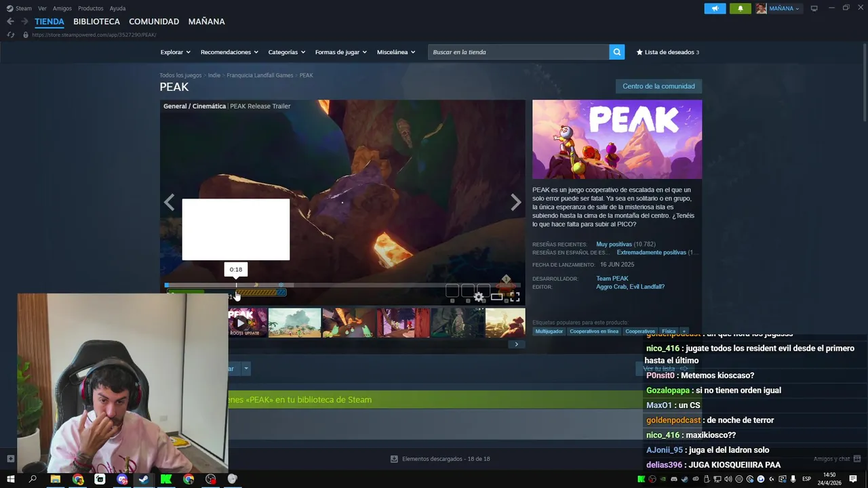Click the store URL address text
This screenshot has width=868, height=488.
94,35
